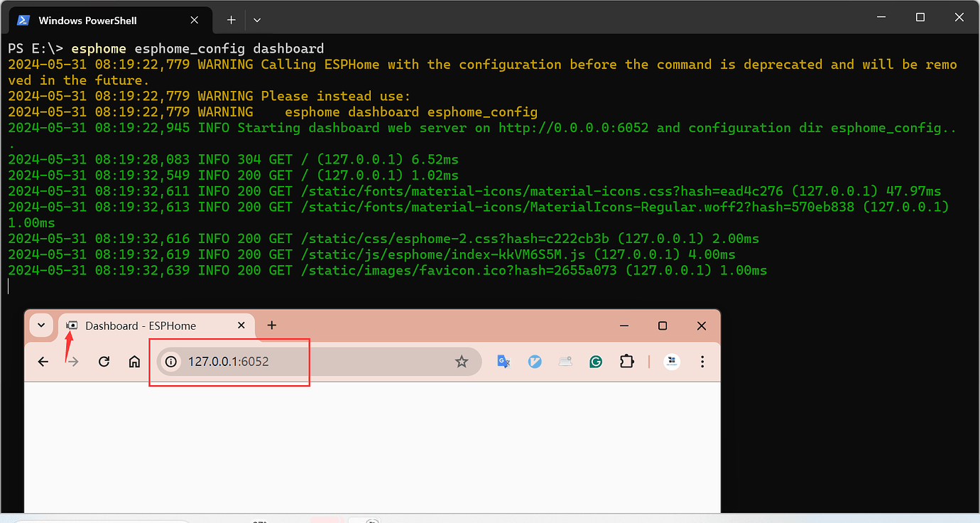Bookmark the page with the star icon
The image size is (980, 523).
(x=462, y=361)
